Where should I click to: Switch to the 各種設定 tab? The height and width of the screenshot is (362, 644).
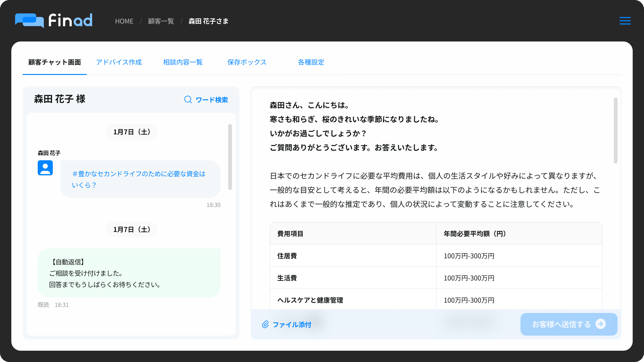click(x=311, y=62)
